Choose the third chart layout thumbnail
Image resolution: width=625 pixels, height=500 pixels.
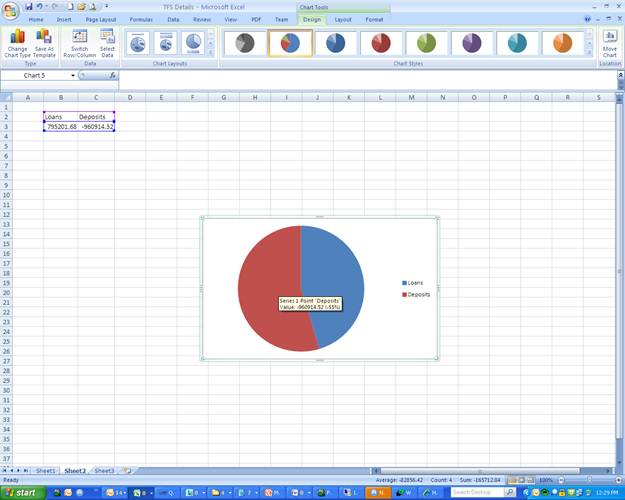193,43
